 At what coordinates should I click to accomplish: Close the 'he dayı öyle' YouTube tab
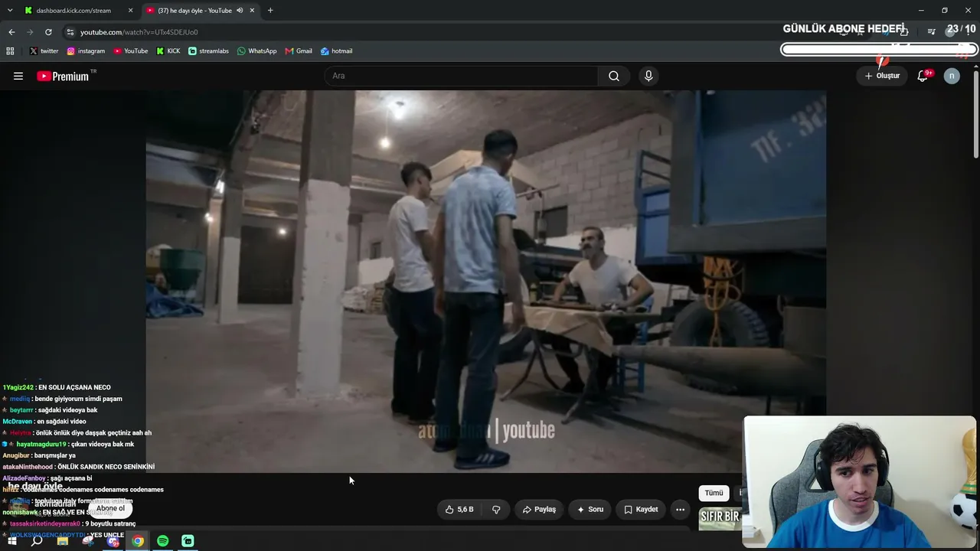[x=252, y=11]
